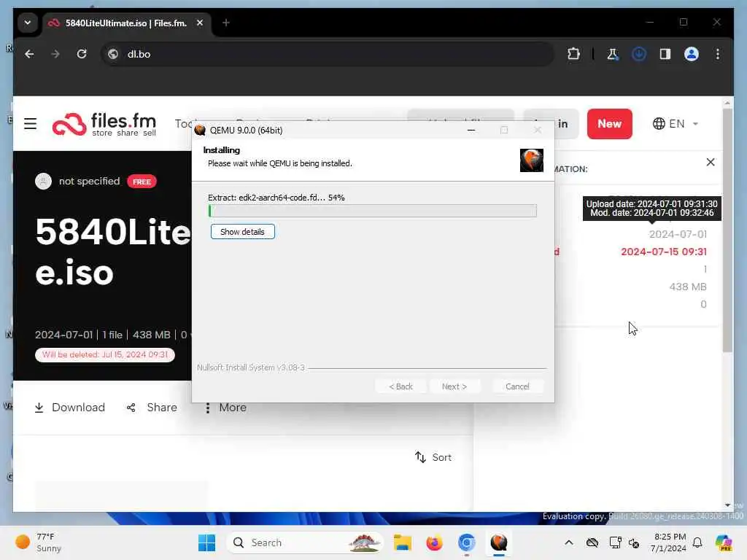The height and width of the screenshot is (560, 747).
Task: Expand the hidden system tray icons chevron
Action: (x=569, y=542)
